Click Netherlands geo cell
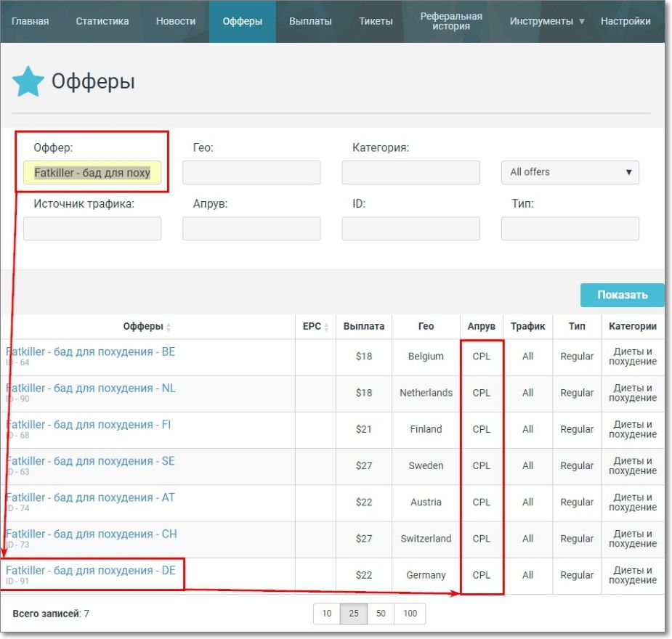The image size is (672, 639). [x=426, y=393]
